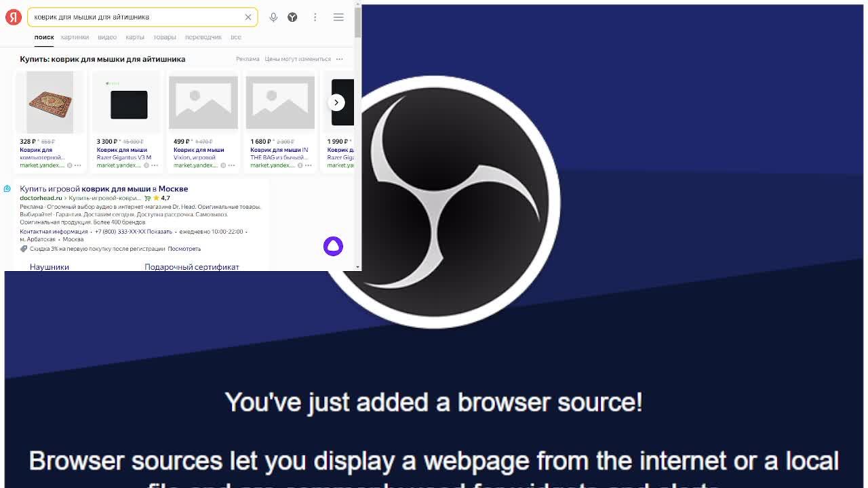This screenshot has width=868, height=488.
Task: Activate voice search microphone icon
Action: point(273,17)
